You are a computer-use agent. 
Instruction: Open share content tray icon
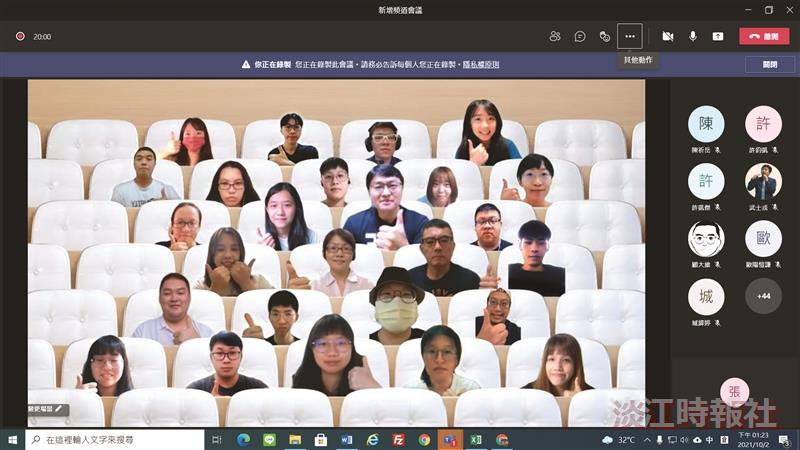(x=717, y=36)
